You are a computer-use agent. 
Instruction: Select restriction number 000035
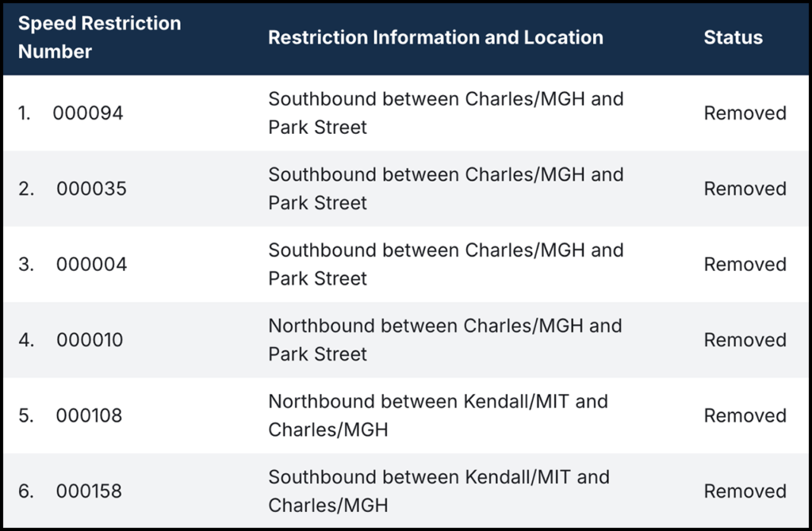click(91, 189)
